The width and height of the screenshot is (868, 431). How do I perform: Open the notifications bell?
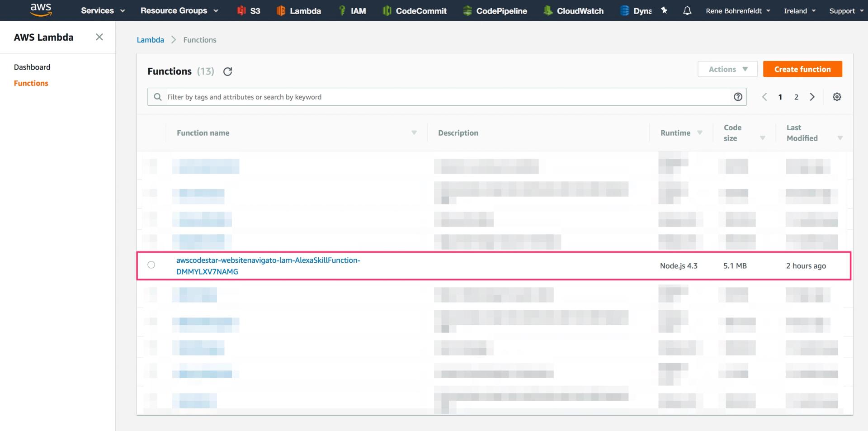pyautogui.click(x=687, y=10)
